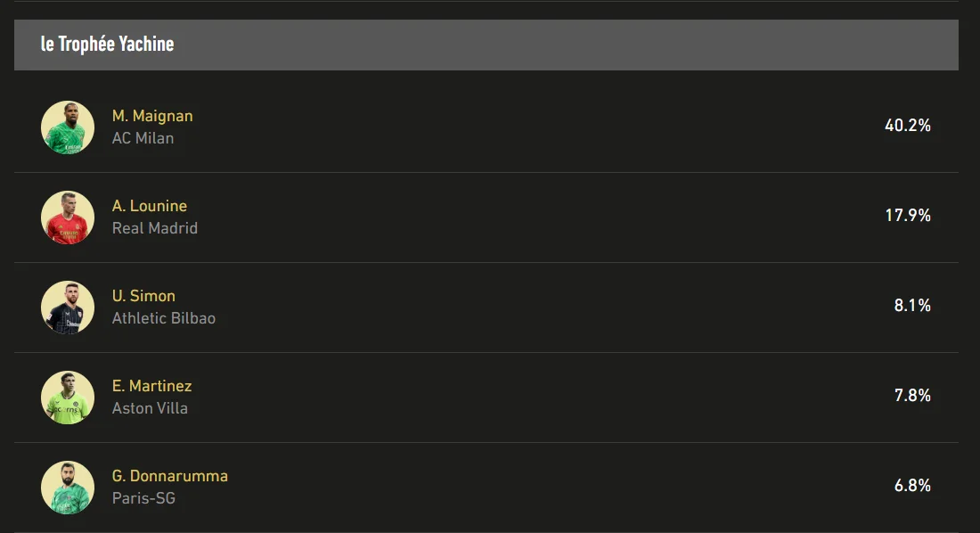Click the AC Milan club label
The width and height of the screenshot is (980, 533).
(143, 138)
